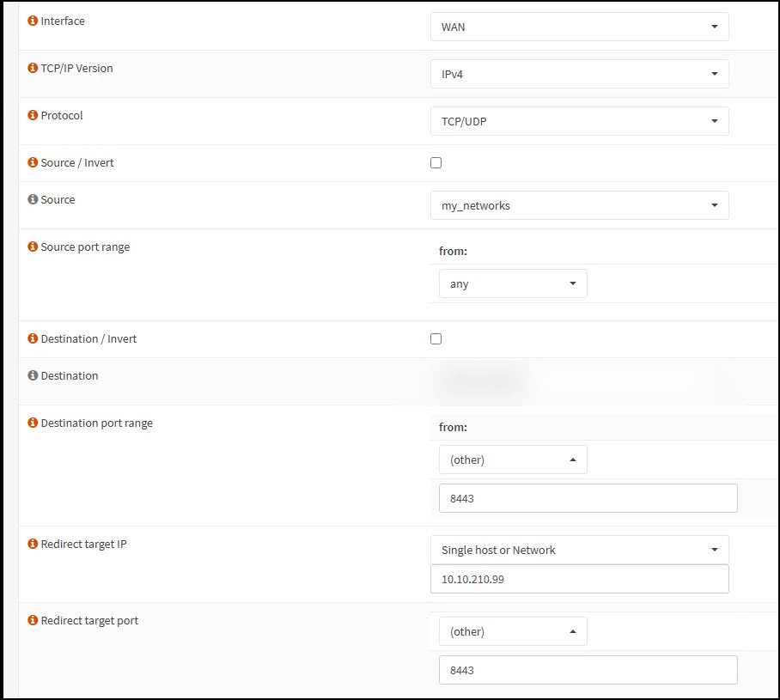Open the Protocol TCP/UDP dropdown
Viewport: 780px width, 700px height.
579,121
